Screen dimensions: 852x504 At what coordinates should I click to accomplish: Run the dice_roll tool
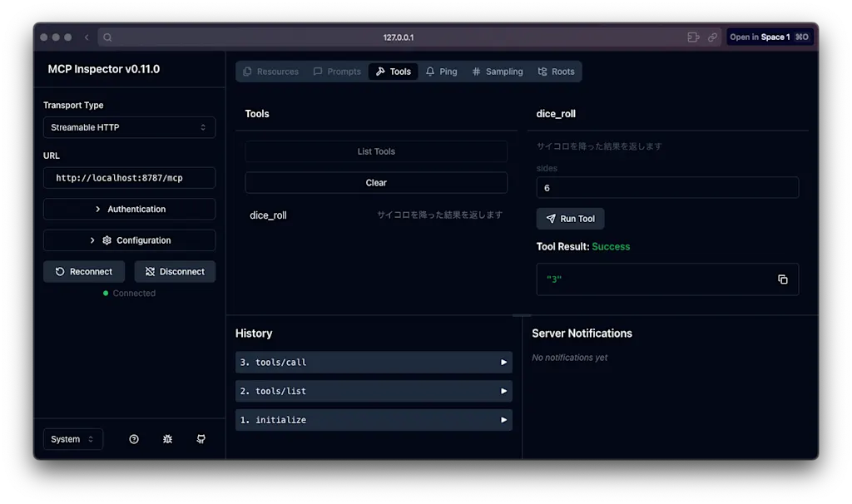pos(570,219)
